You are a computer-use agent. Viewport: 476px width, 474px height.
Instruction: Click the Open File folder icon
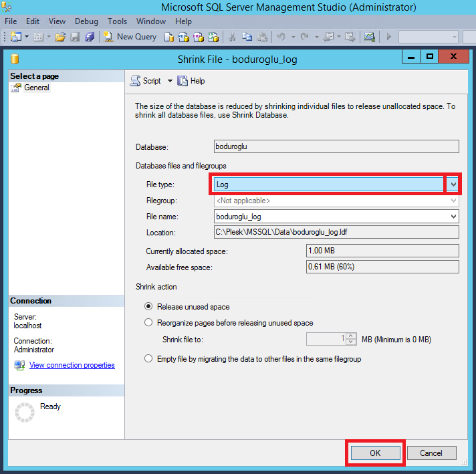tap(60, 37)
